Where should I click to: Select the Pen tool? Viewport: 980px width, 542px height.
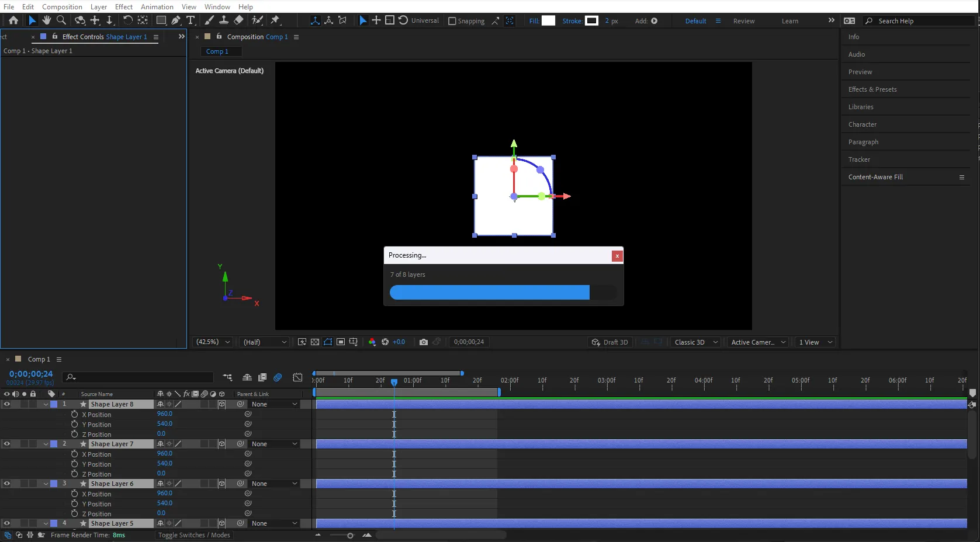176,20
